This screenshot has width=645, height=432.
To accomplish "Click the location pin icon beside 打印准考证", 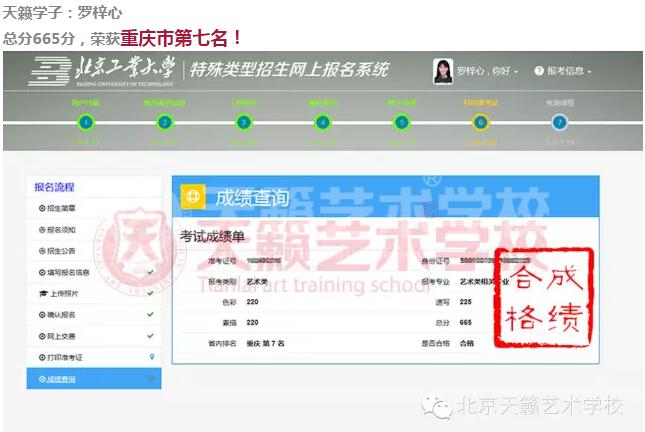I will [150, 357].
